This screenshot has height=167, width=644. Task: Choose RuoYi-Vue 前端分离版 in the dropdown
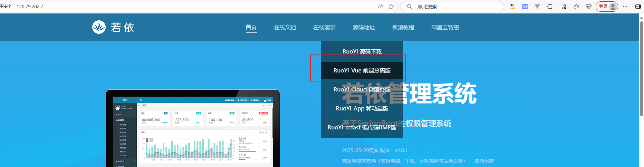click(362, 70)
